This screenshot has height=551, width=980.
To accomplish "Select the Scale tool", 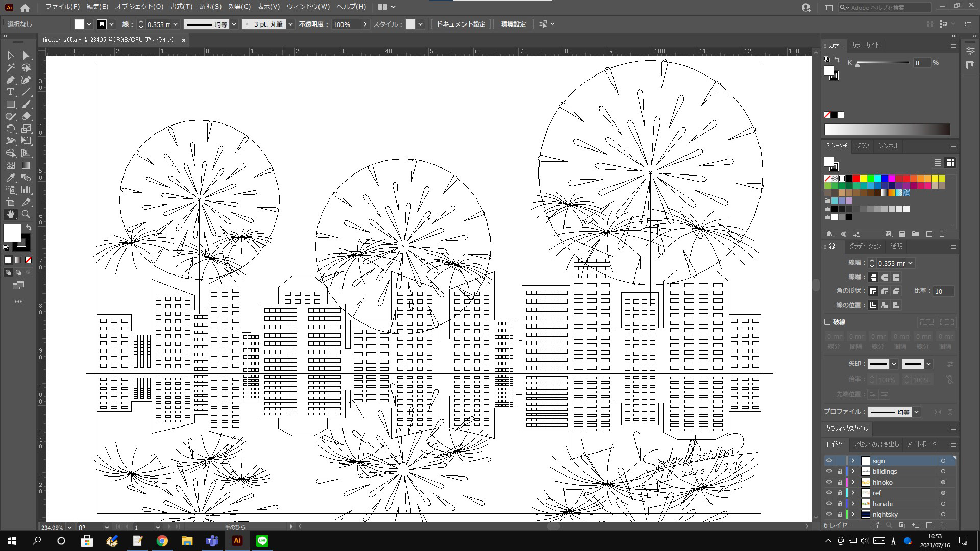I will coord(26,129).
